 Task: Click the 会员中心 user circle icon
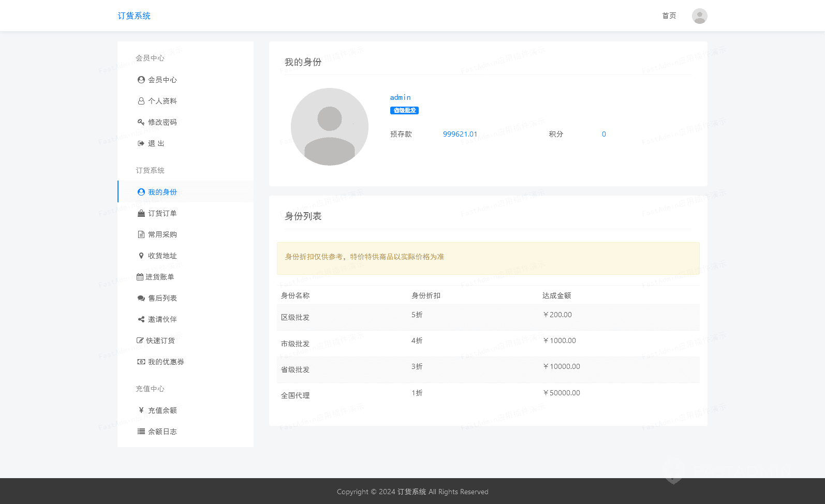tap(141, 80)
